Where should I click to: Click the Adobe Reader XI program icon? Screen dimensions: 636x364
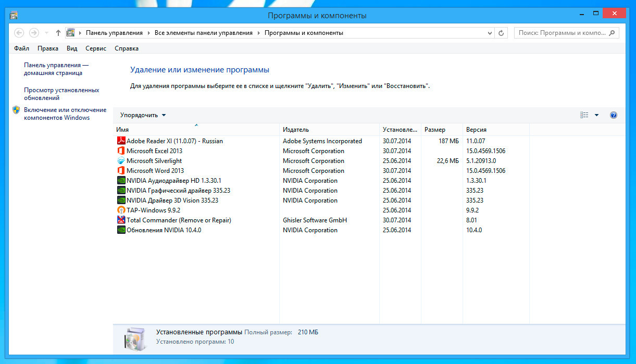121,141
